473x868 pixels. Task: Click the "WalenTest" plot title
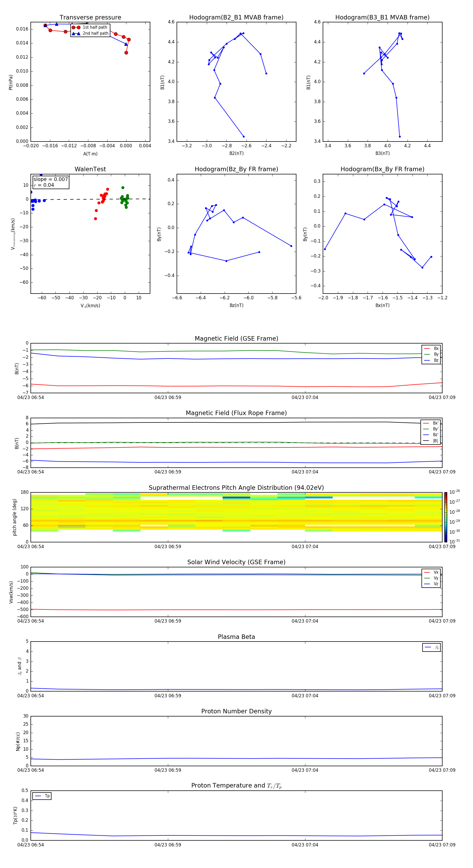(x=90, y=169)
